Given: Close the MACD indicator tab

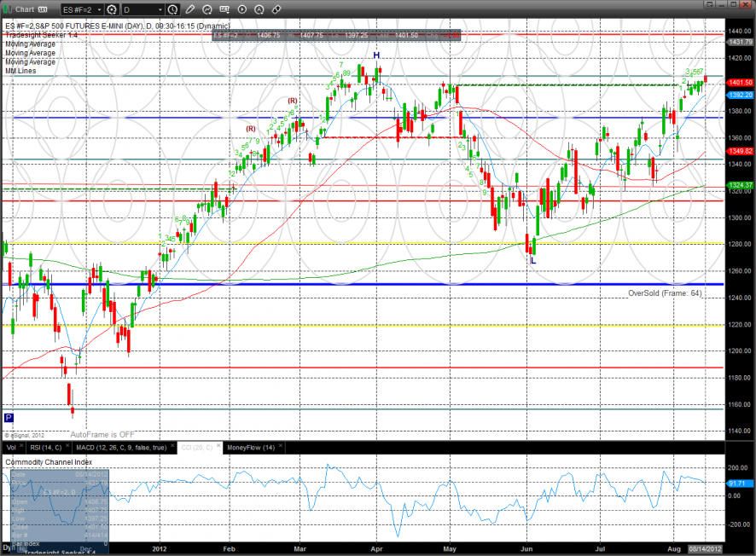Looking at the screenshot, I should [172, 446].
